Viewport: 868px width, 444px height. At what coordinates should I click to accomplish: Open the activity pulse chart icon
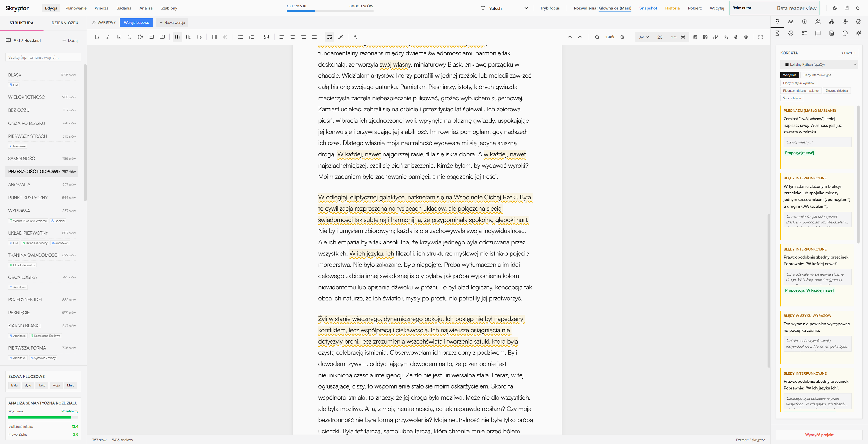pos(356,37)
